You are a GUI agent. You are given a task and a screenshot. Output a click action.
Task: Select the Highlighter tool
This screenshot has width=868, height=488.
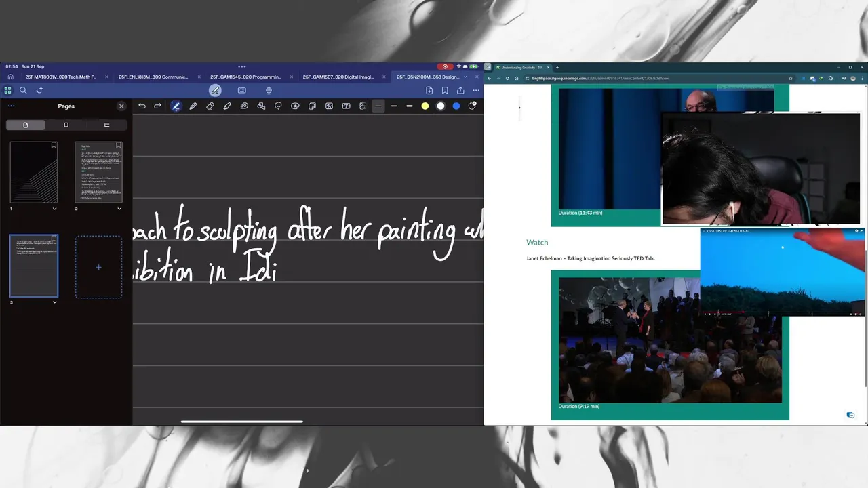[x=227, y=106]
